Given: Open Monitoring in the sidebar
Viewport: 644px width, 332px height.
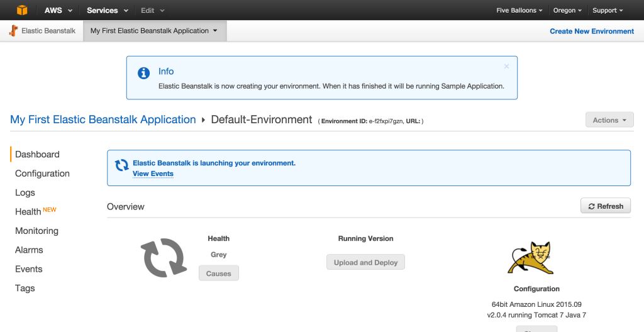Looking at the screenshot, I should tap(36, 231).
